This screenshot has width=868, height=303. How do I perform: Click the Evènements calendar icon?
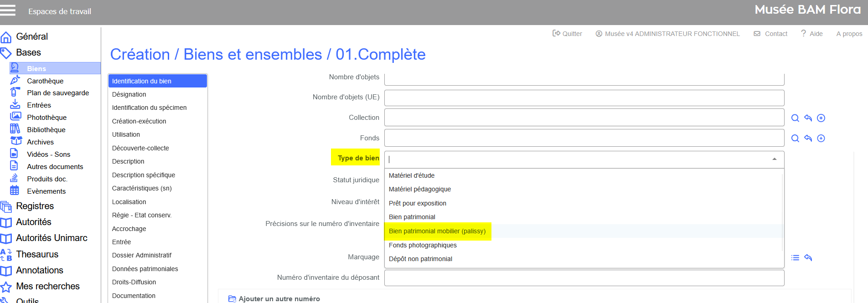point(15,191)
